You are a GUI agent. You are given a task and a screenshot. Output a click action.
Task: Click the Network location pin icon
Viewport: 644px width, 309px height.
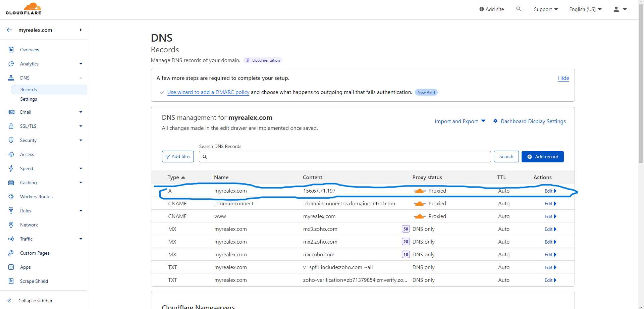click(x=11, y=225)
